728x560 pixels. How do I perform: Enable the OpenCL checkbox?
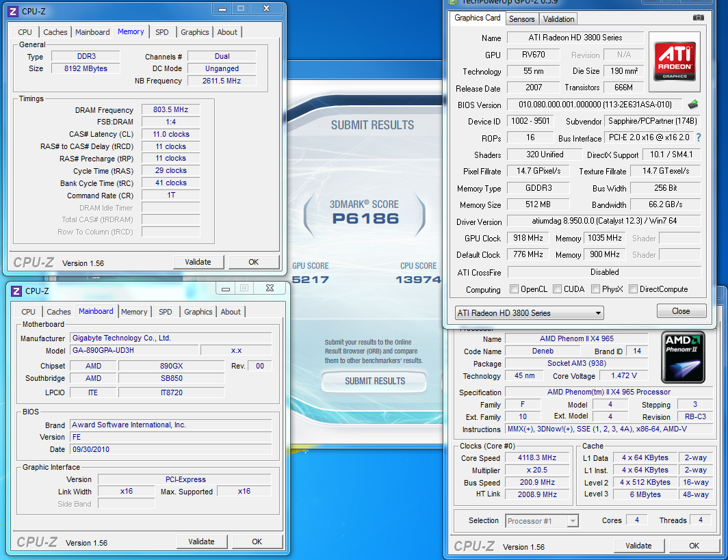514,289
